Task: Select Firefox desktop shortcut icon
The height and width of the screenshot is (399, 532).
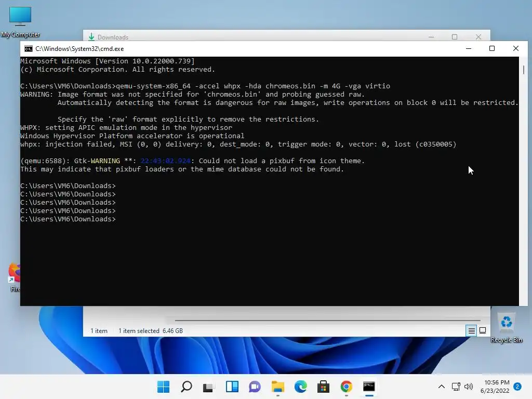Action: 15,277
